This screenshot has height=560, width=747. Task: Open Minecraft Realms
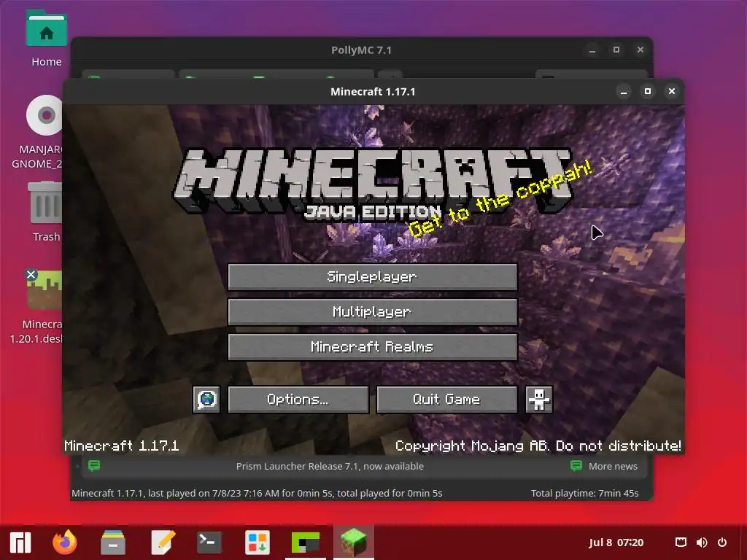click(373, 346)
